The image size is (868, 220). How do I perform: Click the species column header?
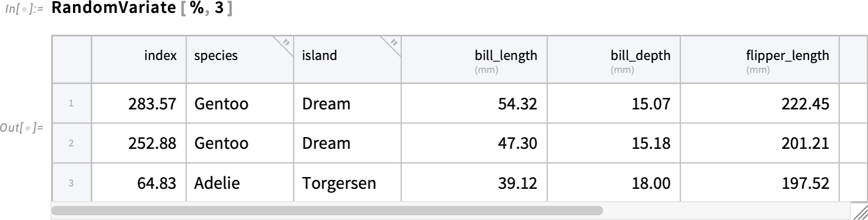[x=240, y=60]
